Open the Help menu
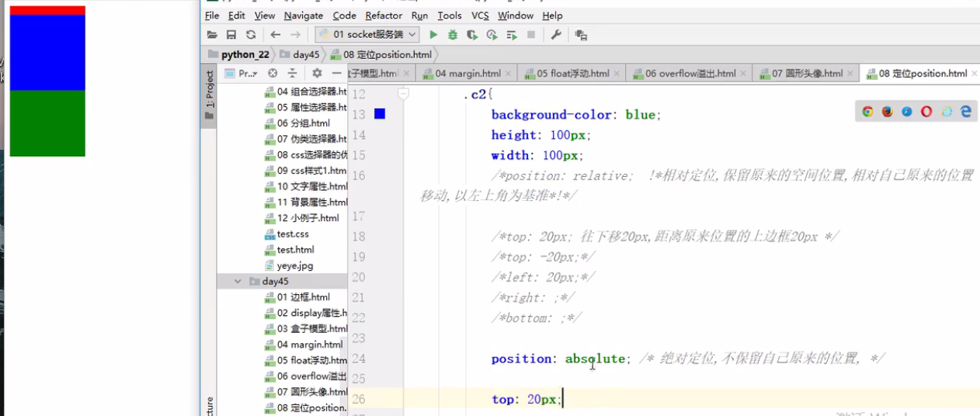The height and width of the screenshot is (416, 980). (x=552, y=16)
